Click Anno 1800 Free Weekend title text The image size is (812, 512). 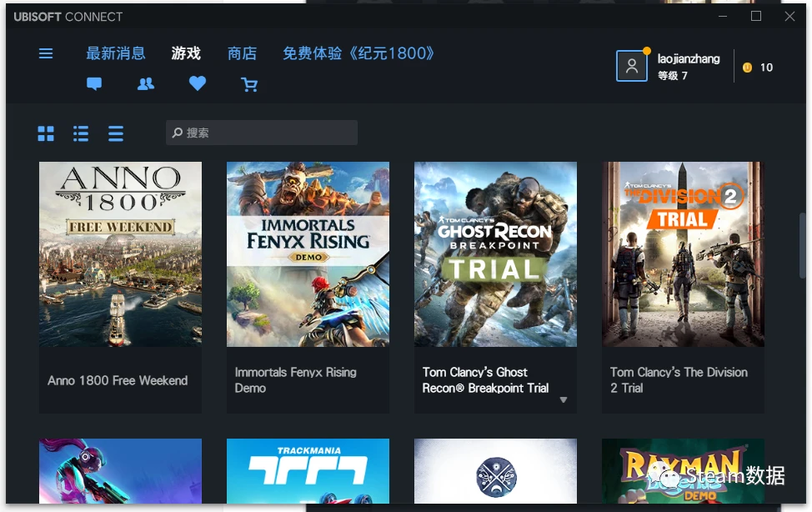point(118,380)
